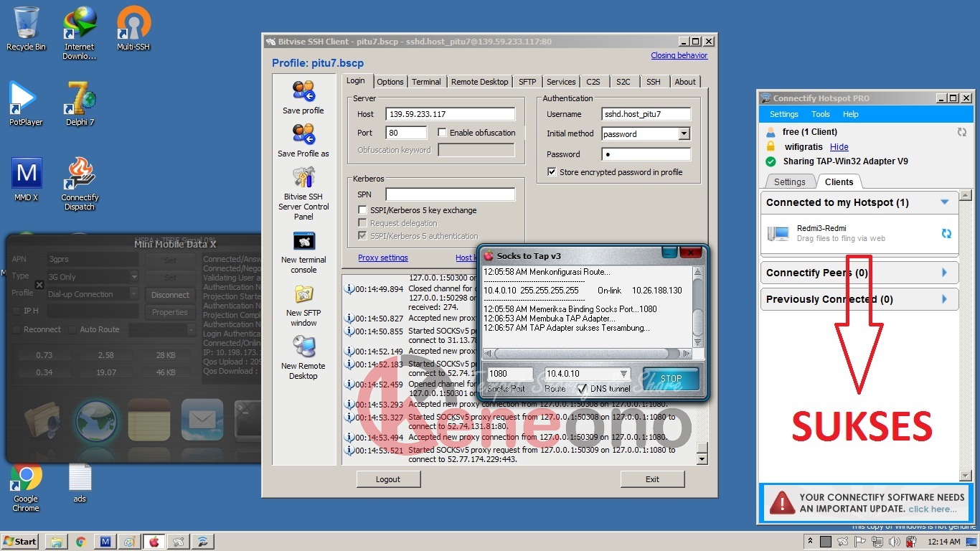This screenshot has height=551, width=980.
Task: Toggle DNS tunnel checkbox in Socks to Tap
Action: [582, 389]
